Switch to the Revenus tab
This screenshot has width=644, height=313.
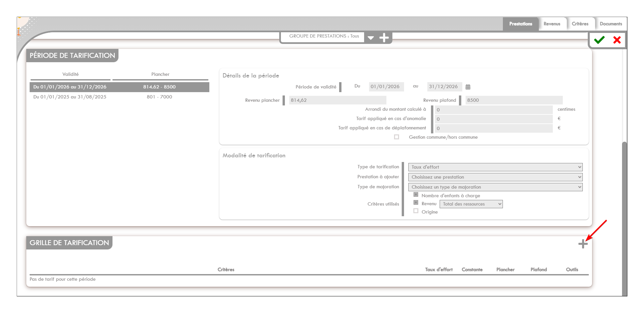point(552,24)
